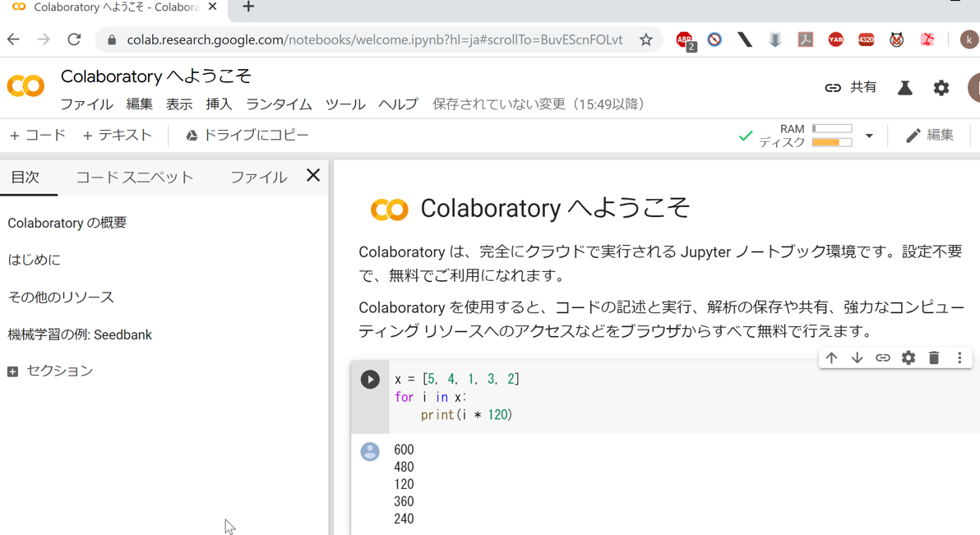Viewport: 980px width, 535px height.
Task: Open ファイル menu
Action: 87,104
